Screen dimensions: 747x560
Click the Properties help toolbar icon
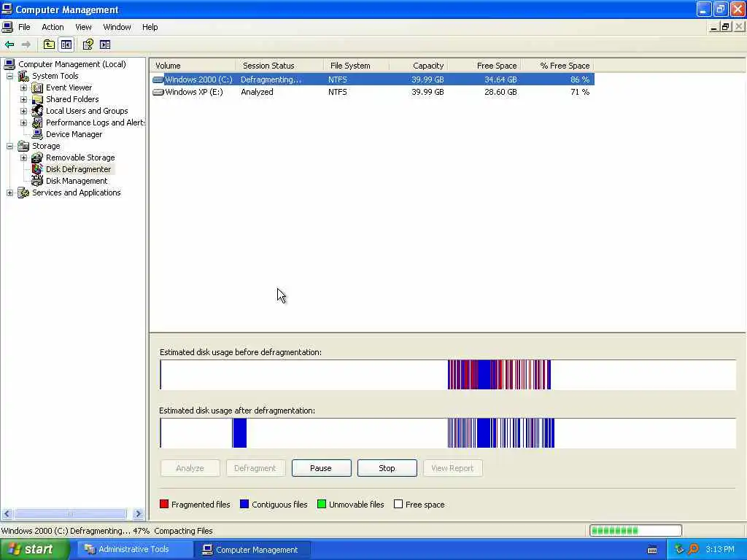[88, 44]
